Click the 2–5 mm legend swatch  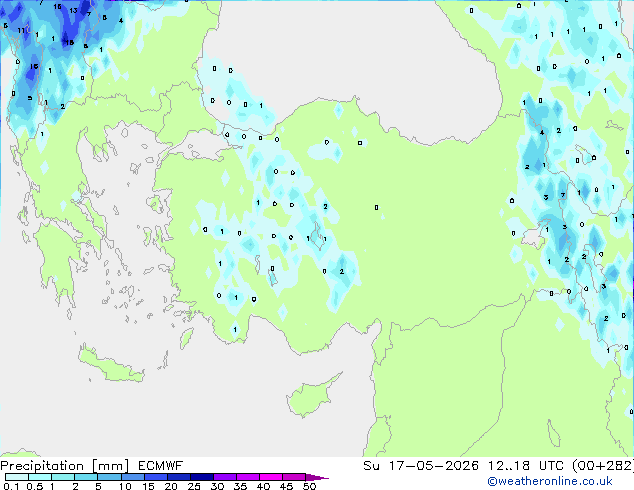(x=86, y=477)
